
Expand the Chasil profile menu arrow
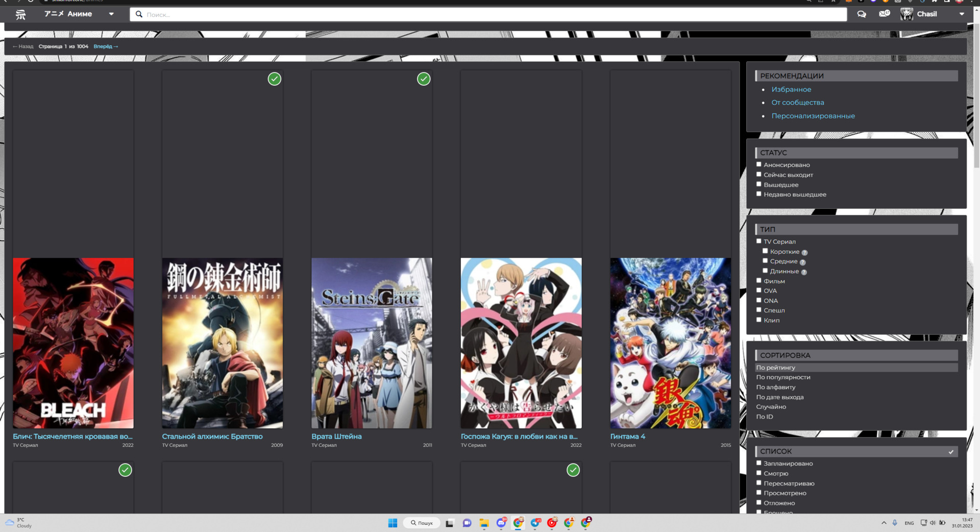pos(962,14)
